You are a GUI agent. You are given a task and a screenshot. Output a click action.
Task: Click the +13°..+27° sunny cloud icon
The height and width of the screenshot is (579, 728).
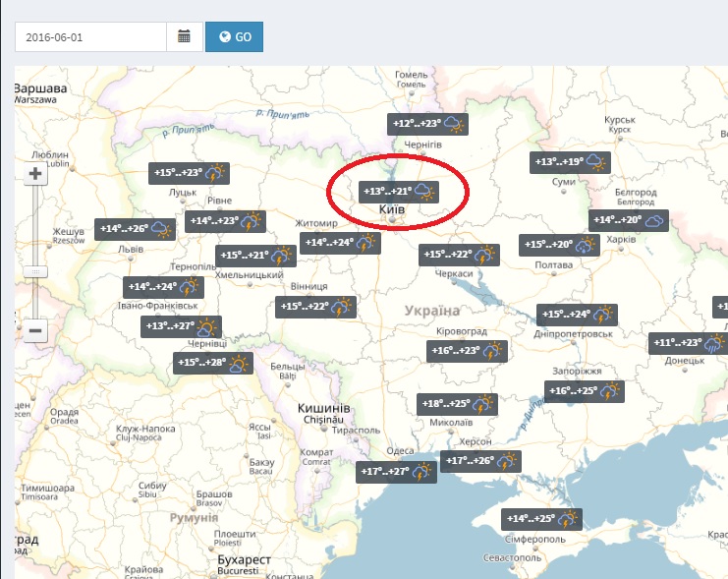[207, 326]
